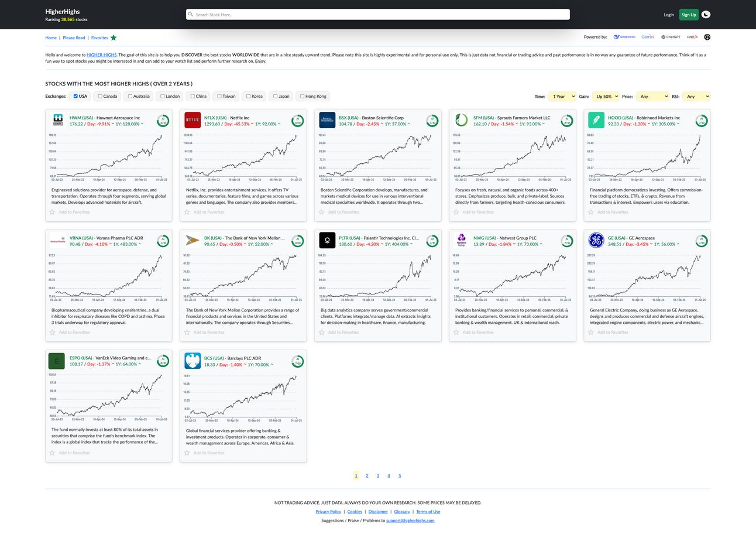The width and height of the screenshot is (756, 534).
Task: Click the ChatGPT powered-by logo
Action: (671, 37)
